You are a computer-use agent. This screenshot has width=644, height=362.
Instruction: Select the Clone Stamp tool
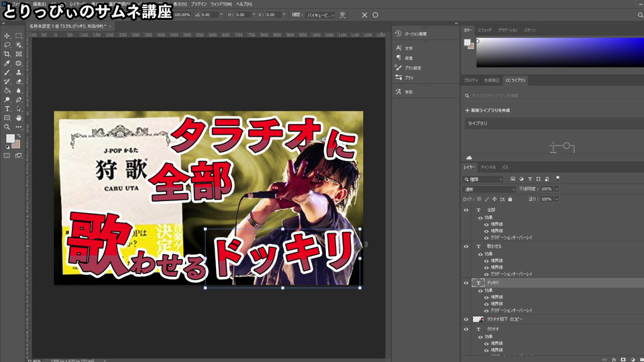(19, 72)
